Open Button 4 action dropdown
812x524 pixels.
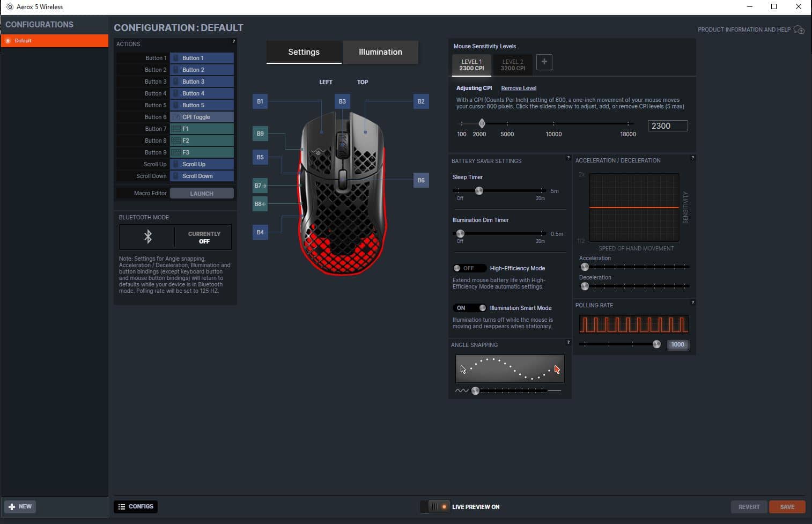click(202, 93)
